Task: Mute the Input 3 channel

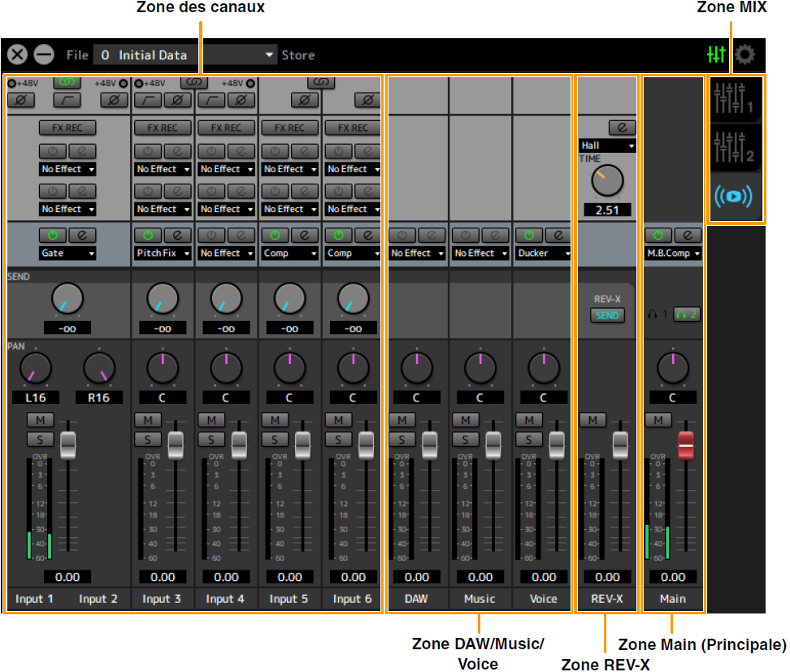Action: pyautogui.click(x=148, y=420)
